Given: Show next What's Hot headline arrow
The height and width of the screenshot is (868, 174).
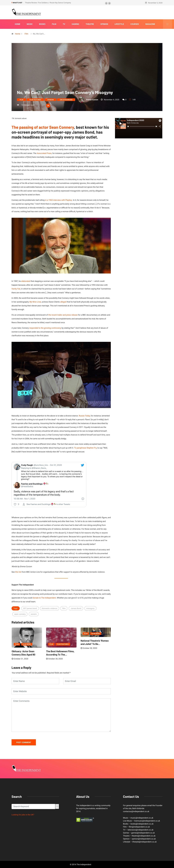Looking at the screenshot, I should [x=109, y=3].
